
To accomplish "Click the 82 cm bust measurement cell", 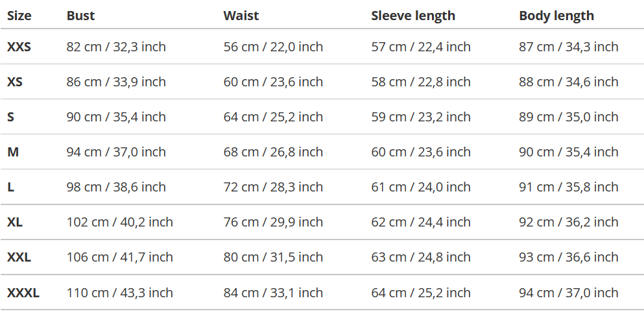I will [116, 47].
